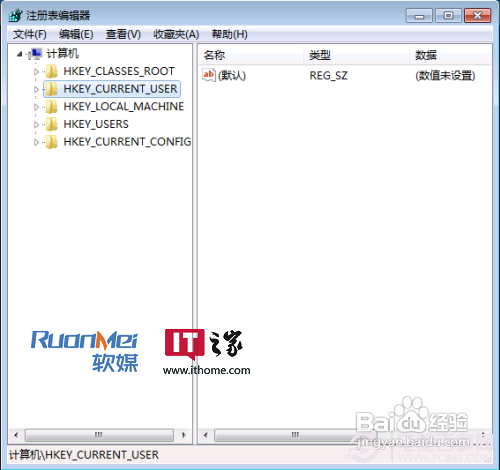The image size is (500, 470).
Task: Open the 文件(F) menu
Action: click(x=30, y=34)
